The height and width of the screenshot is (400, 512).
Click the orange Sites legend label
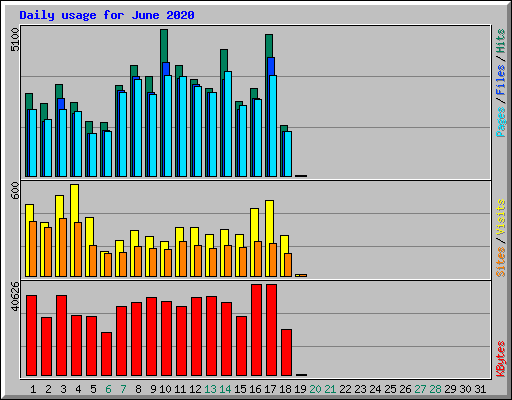[501, 262]
